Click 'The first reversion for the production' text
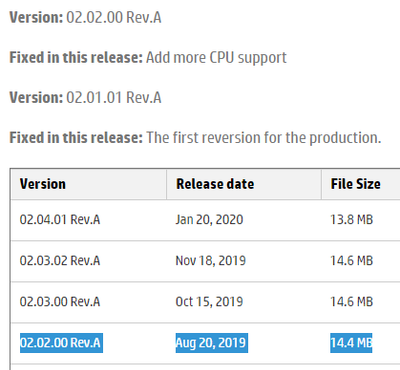The image size is (400, 370). pyautogui.click(x=264, y=138)
